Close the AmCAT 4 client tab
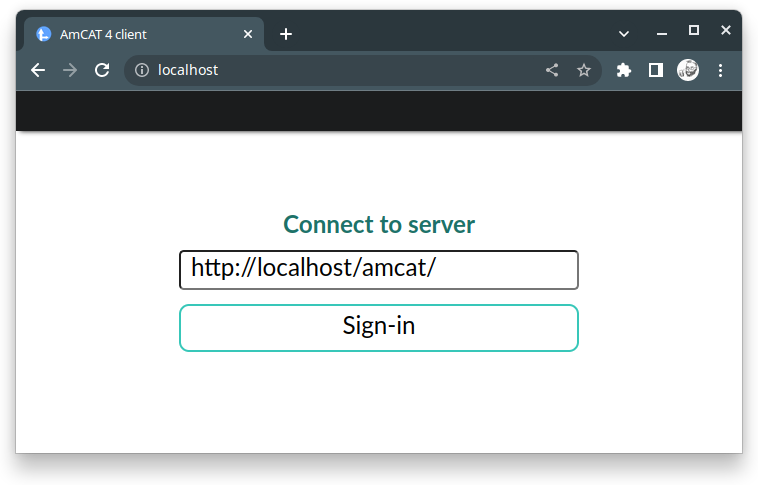 [x=248, y=34]
